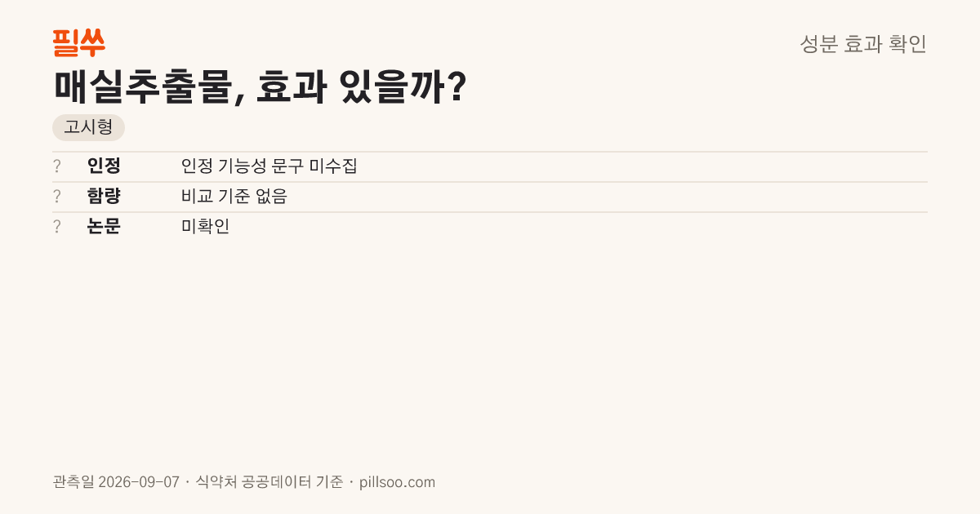Click the orange 필쑤 logo
Viewport: 980px width, 514px height.
pos(78,43)
